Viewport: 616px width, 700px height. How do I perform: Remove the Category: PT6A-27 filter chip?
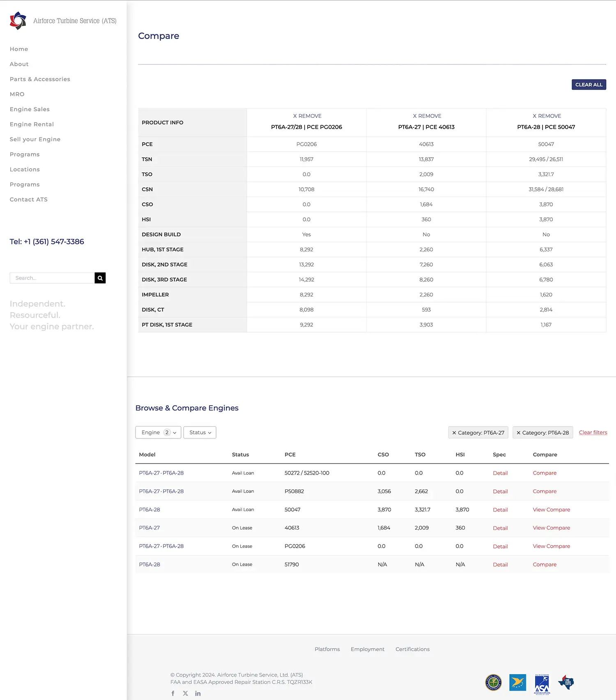(454, 433)
